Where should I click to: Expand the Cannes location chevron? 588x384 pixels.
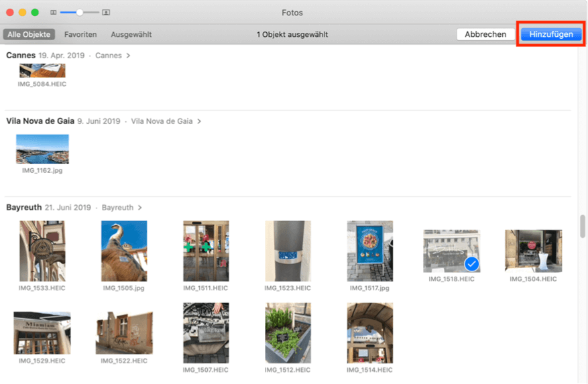coord(128,56)
